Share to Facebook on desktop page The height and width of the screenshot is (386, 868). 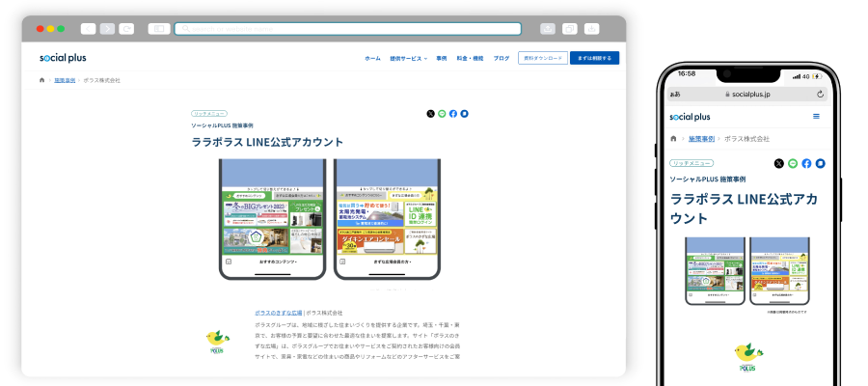coord(453,114)
